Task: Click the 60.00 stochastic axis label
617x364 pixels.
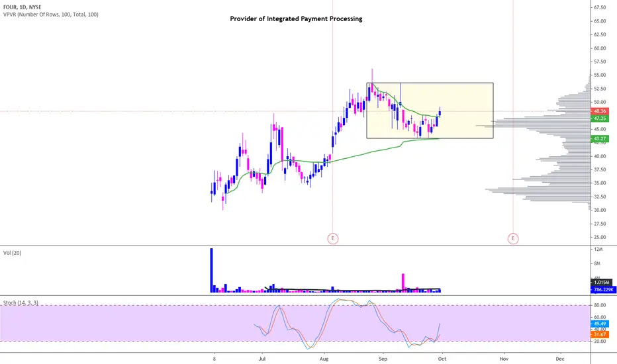Action: point(600,317)
